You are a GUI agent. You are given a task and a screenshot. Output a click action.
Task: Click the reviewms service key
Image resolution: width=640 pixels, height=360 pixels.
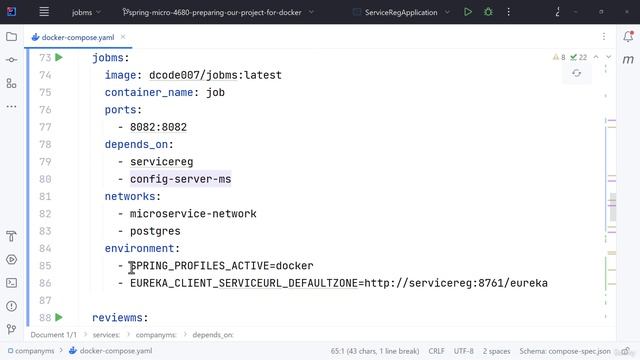coord(117,318)
